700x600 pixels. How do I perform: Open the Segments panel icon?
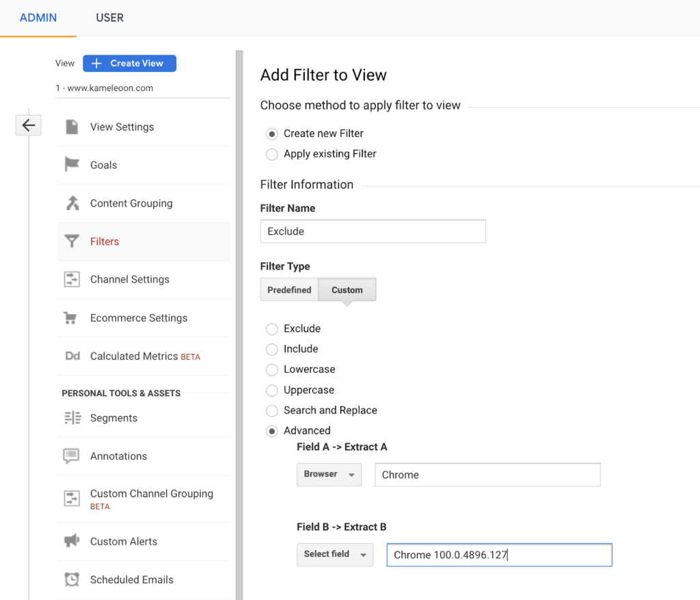pyautogui.click(x=72, y=417)
